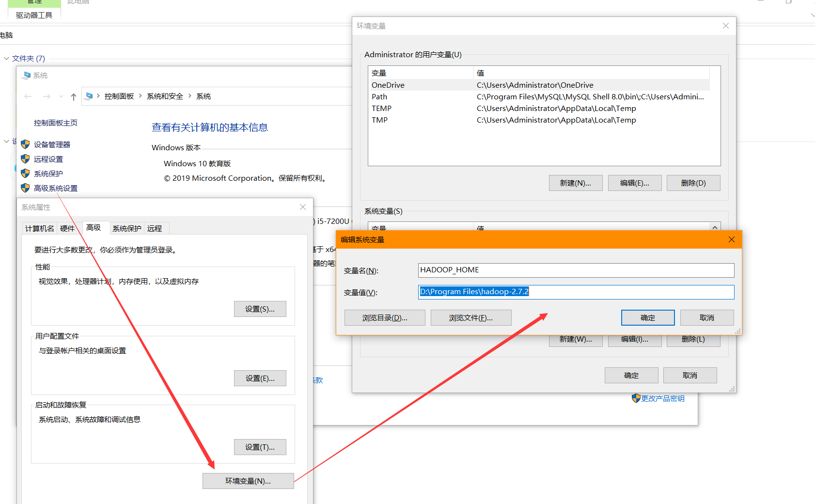Viewport: 815px width, 504px height.
Task: Click shield icon next to 更改产品密钥
Action: point(636,398)
